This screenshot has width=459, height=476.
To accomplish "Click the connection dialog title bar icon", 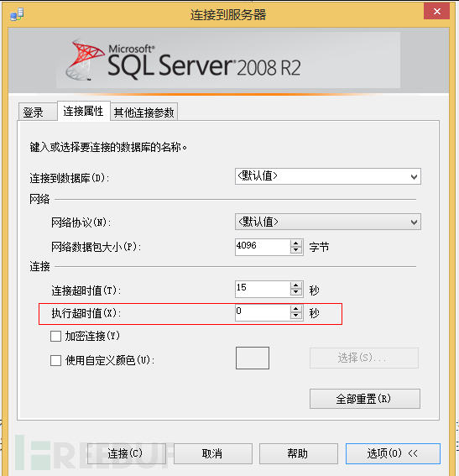I will (x=17, y=14).
